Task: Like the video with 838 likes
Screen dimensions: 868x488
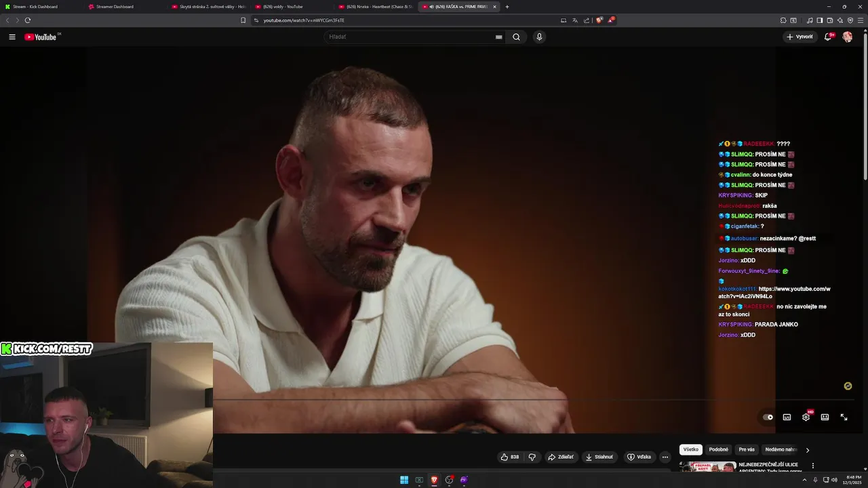Action: [x=510, y=457]
